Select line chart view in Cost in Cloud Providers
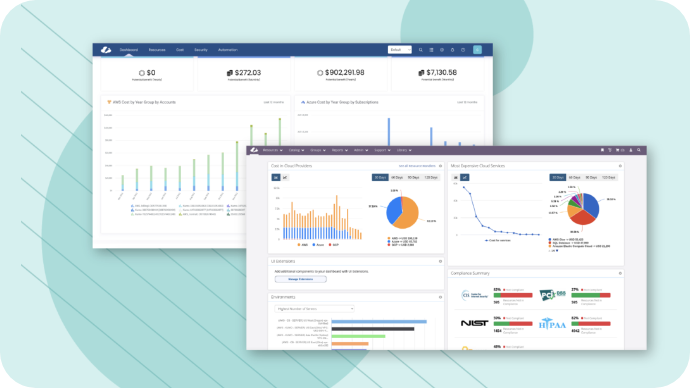The height and width of the screenshot is (388, 690). click(x=285, y=177)
